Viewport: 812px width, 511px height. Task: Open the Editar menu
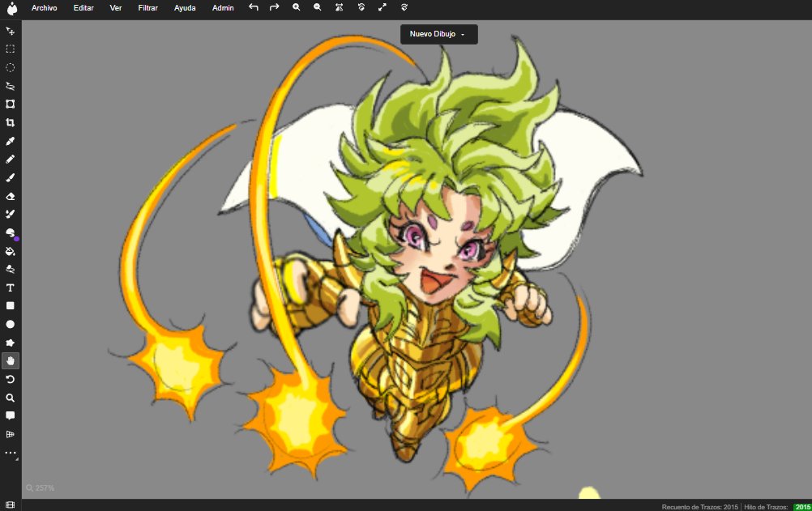click(83, 8)
